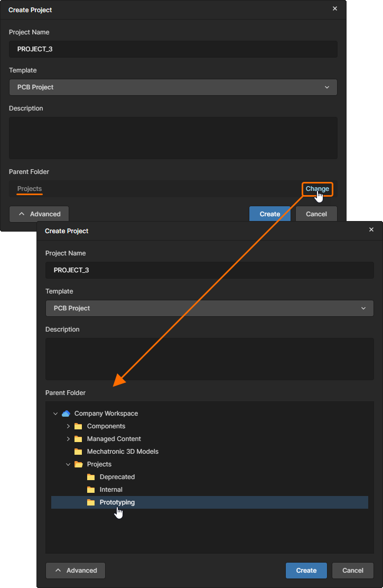Click the Prototyping folder icon
The height and width of the screenshot is (588, 383).
pyautogui.click(x=91, y=502)
